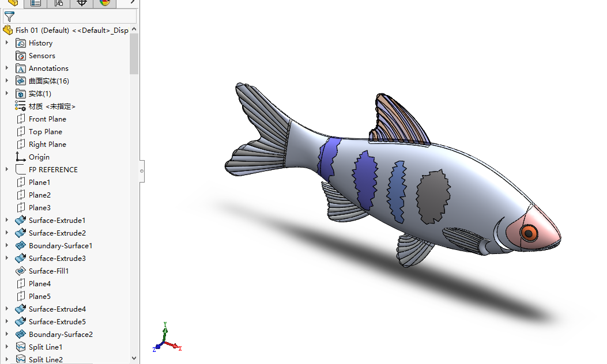The width and height of the screenshot is (607, 364).
Task: Select the dark gray patch on fish body
Action: click(433, 196)
